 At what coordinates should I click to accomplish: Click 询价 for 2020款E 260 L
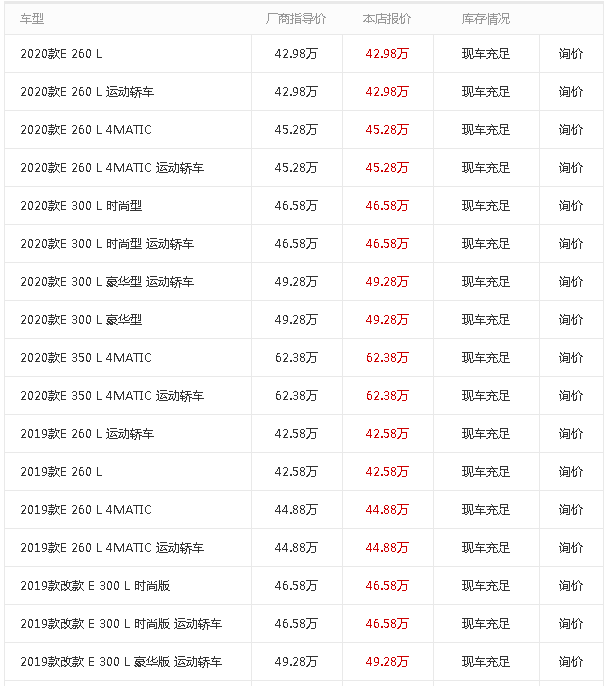click(571, 54)
